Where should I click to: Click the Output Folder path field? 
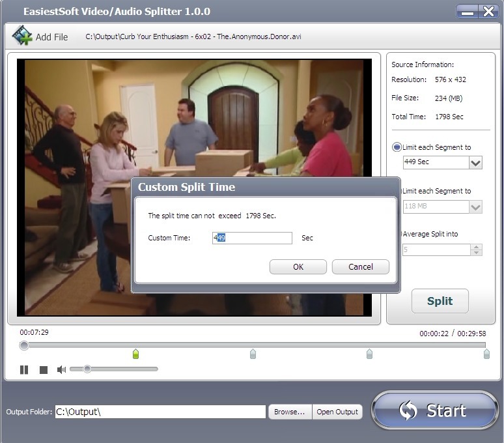160,412
